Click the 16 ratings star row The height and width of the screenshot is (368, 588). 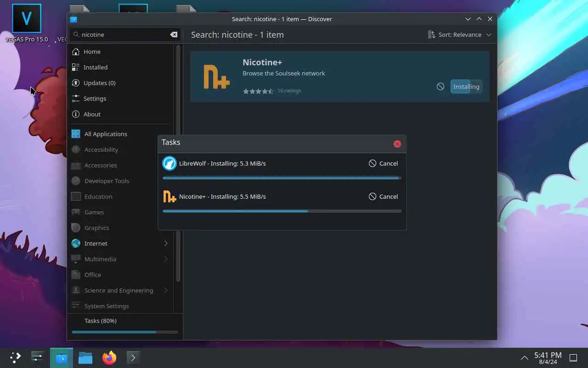point(258,91)
